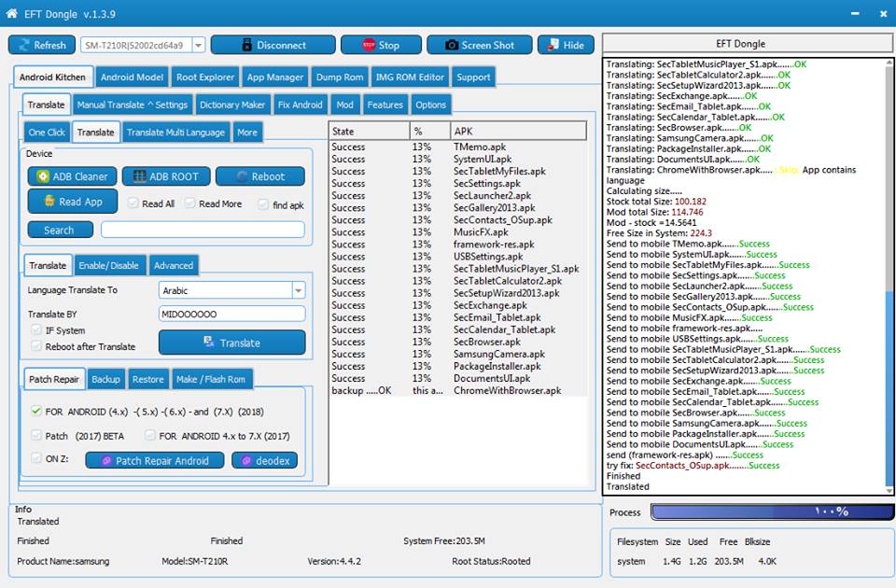This screenshot has height=588, width=896.
Task: Switch to the IMG ROM Editor tab
Action: pyautogui.click(x=410, y=77)
